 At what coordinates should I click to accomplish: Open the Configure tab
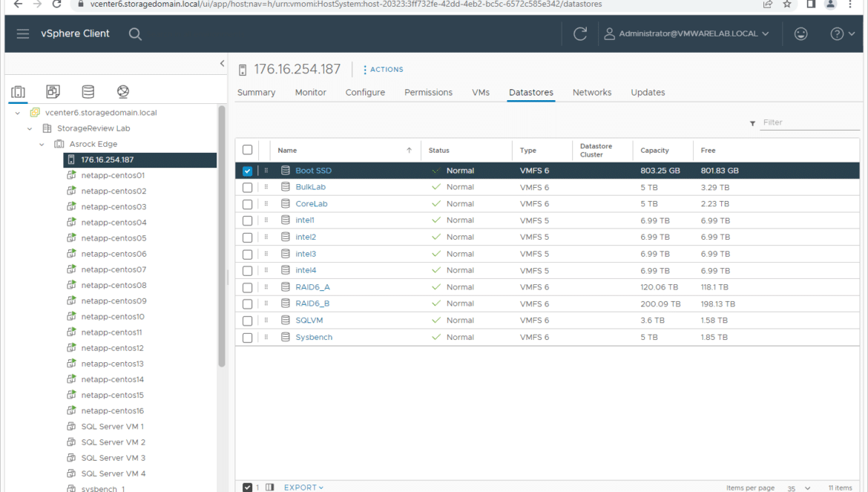pos(365,93)
